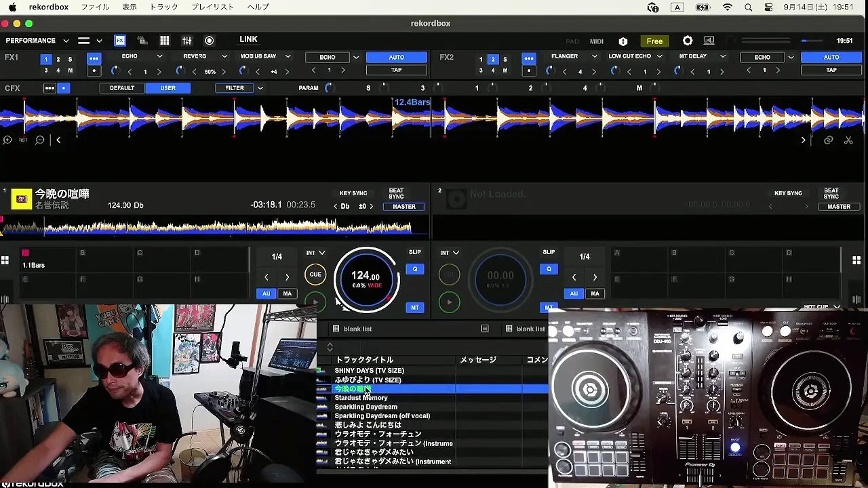The height and width of the screenshot is (488, 868).
Task: Click the display monitor icon beside gear
Action: pyautogui.click(x=709, y=41)
